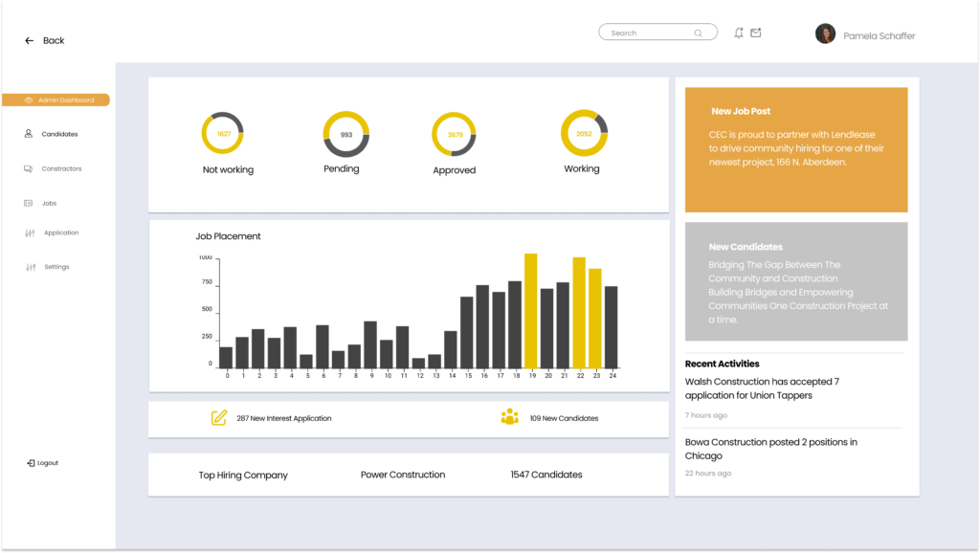Open the New Candidates gray card
The width and height of the screenshot is (980, 553).
(x=795, y=281)
